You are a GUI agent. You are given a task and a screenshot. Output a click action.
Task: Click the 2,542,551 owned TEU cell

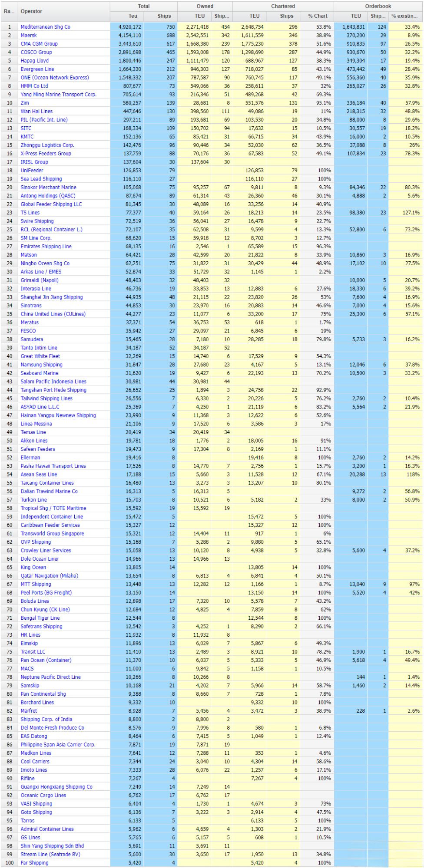point(194,36)
